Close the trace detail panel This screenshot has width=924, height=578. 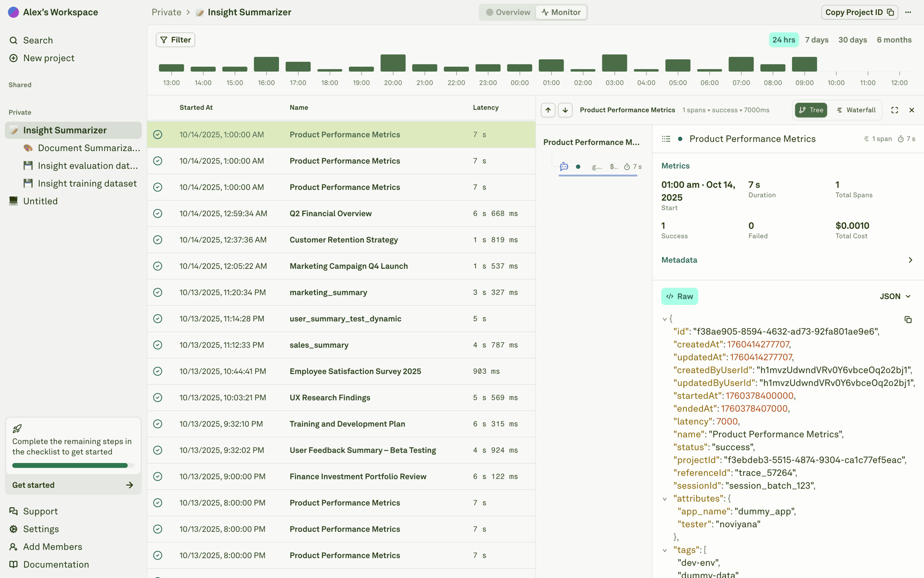coord(912,110)
